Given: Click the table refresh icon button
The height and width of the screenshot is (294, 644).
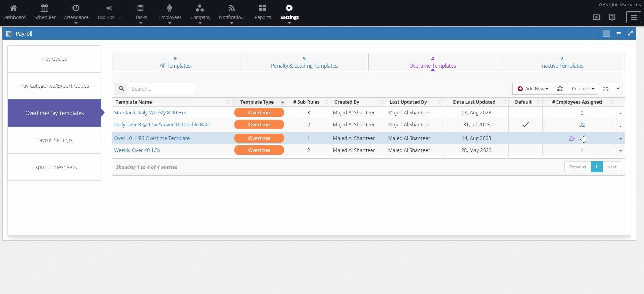Looking at the screenshot, I should tap(560, 89).
